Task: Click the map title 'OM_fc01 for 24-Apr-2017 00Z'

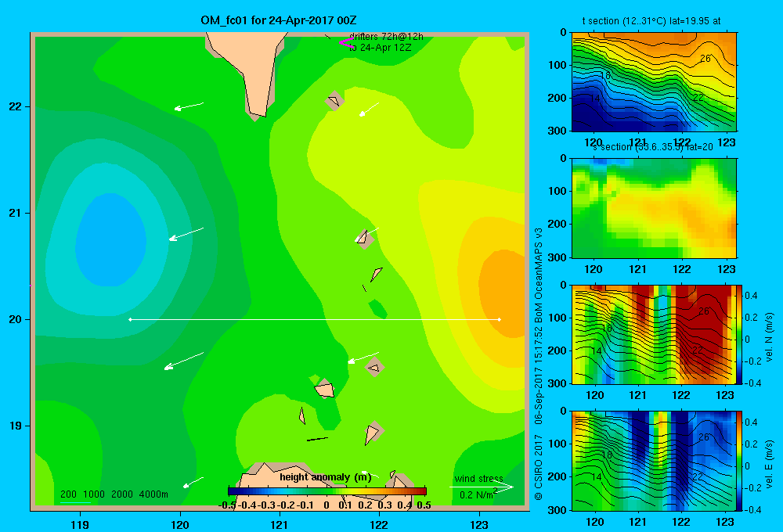Action: pyautogui.click(x=278, y=20)
